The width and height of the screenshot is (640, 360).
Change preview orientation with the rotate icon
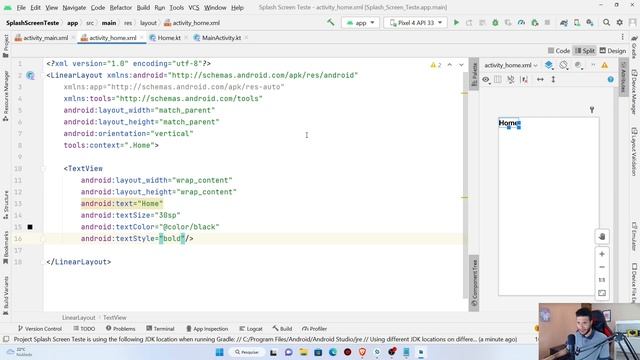point(564,65)
